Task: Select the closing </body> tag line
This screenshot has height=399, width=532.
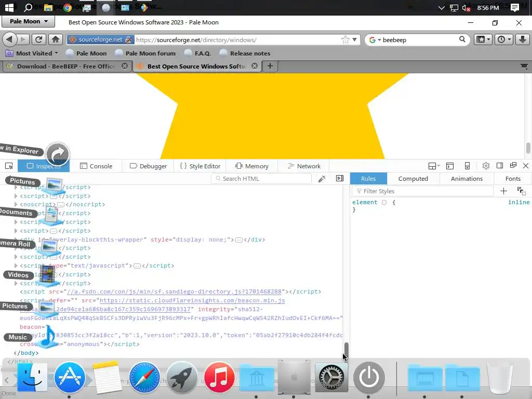Action: pos(26,353)
